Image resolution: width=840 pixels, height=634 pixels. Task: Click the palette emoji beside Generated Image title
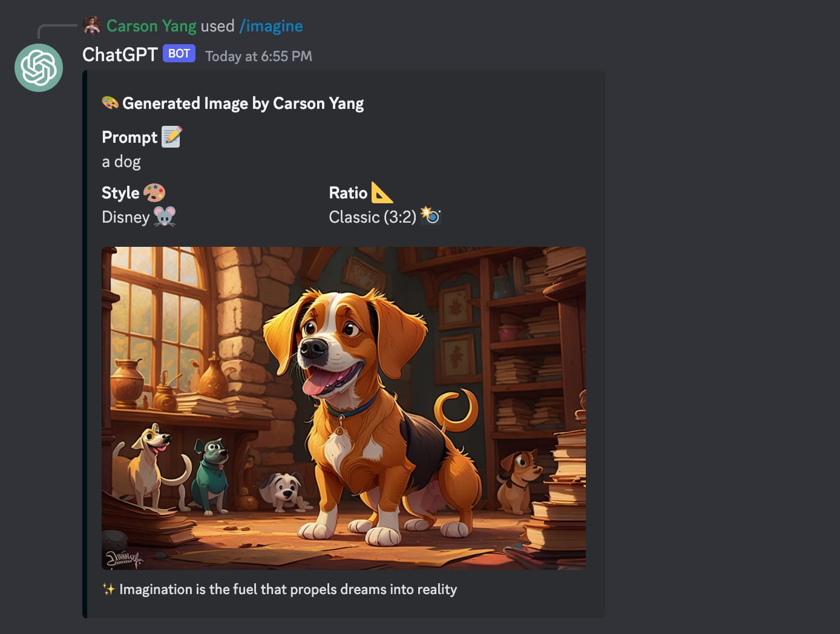tap(110, 103)
